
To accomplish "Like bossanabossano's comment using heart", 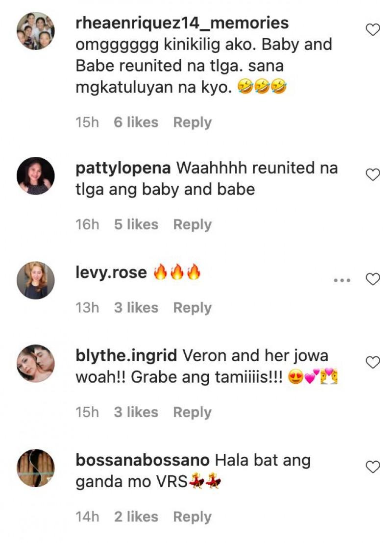I will [x=373, y=467].
